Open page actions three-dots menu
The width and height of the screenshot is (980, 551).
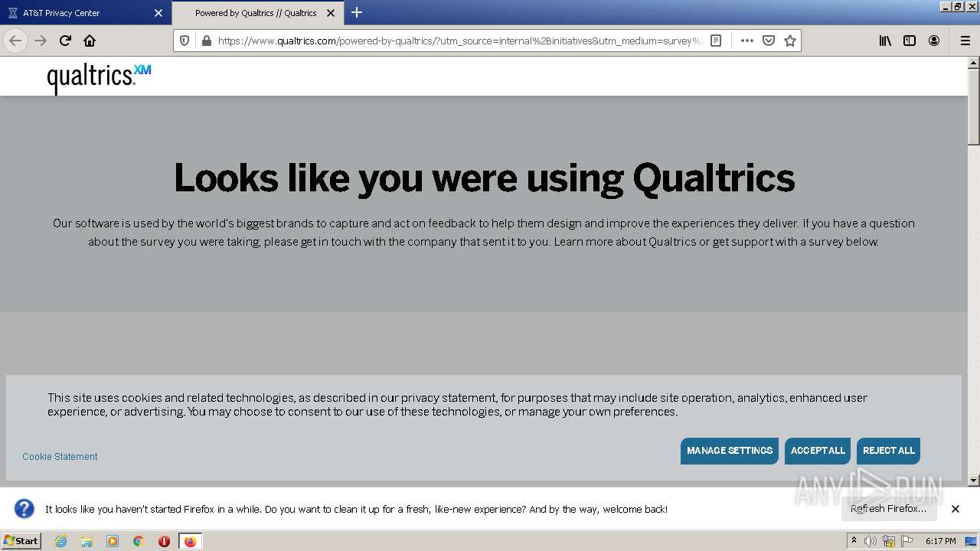tap(746, 41)
